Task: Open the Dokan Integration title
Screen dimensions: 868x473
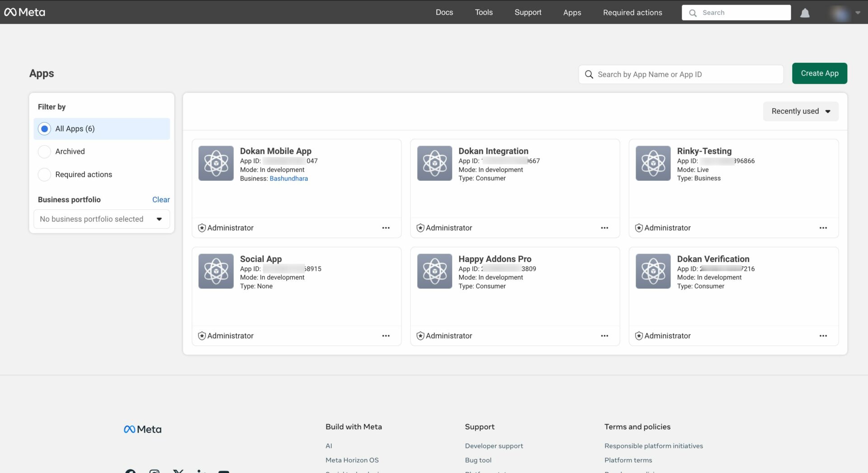Action: click(x=493, y=151)
